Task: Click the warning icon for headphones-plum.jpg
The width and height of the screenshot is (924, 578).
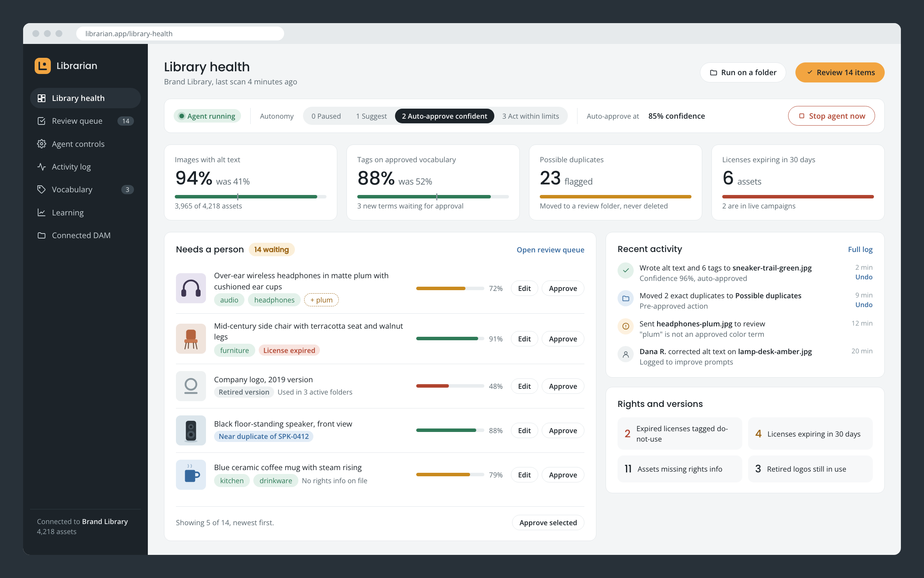Action: [626, 326]
